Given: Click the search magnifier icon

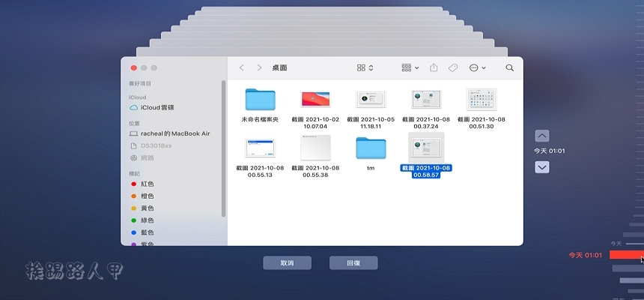Looking at the screenshot, I should coord(510,67).
